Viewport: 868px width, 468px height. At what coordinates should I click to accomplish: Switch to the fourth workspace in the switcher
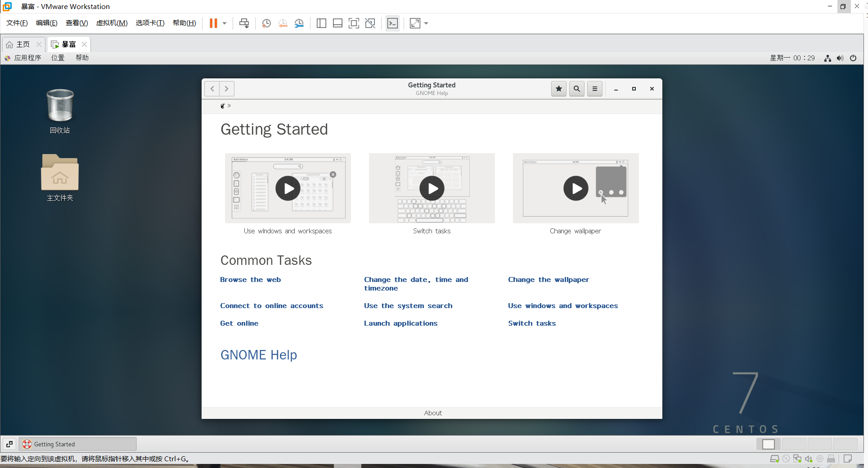click(846, 444)
